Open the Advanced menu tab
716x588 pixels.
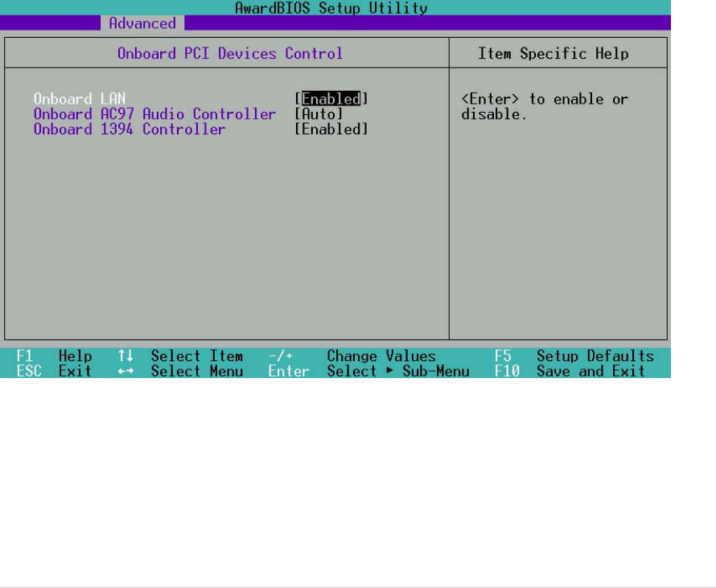142,23
